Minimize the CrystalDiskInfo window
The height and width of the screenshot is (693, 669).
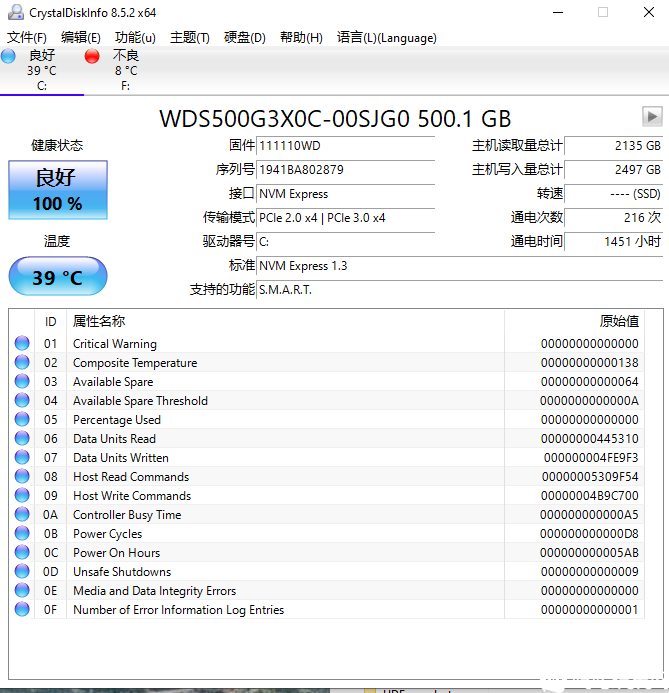(558, 12)
